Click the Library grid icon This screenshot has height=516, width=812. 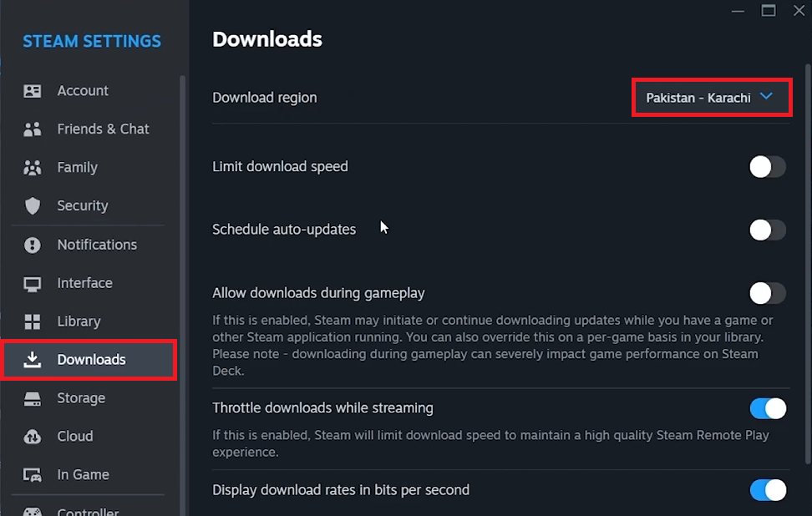pos(32,321)
